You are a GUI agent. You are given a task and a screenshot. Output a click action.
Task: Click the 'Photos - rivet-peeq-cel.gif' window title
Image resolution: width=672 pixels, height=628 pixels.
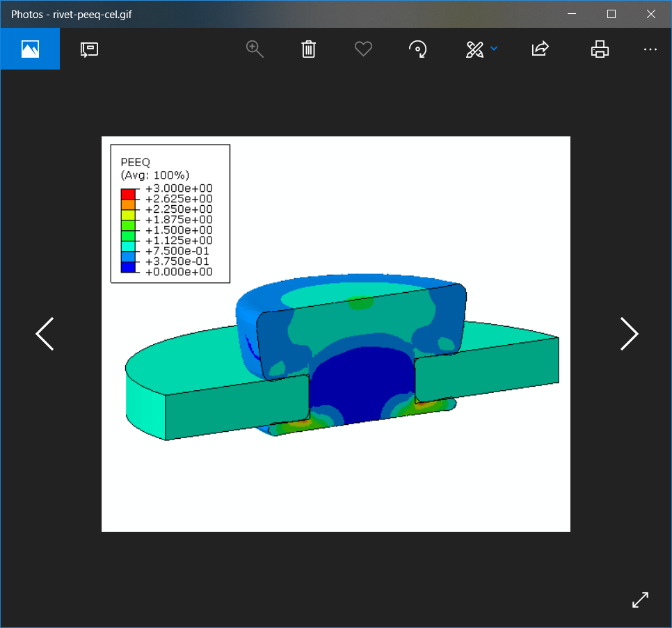tap(71, 15)
